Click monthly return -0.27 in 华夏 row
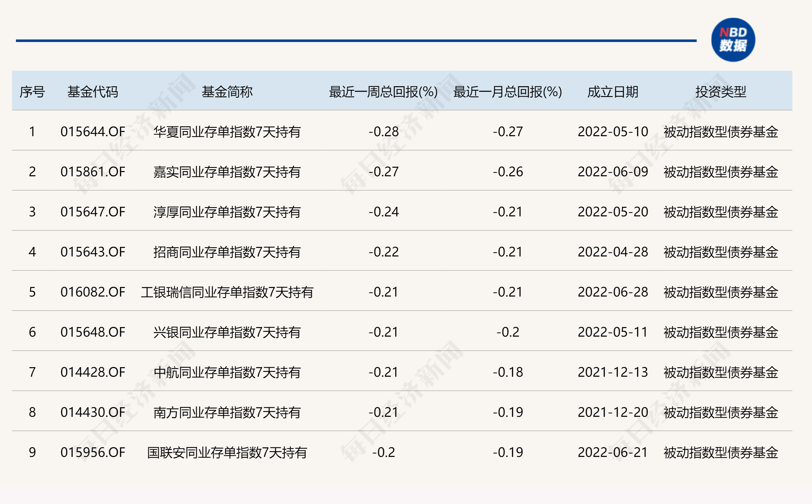The image size is (812, 504). 508,132
